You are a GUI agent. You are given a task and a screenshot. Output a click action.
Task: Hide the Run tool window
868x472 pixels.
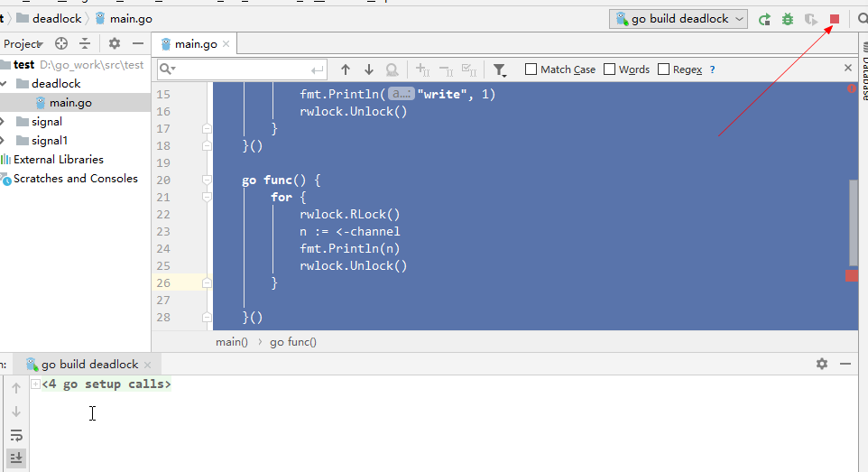[x=845, y=364]
